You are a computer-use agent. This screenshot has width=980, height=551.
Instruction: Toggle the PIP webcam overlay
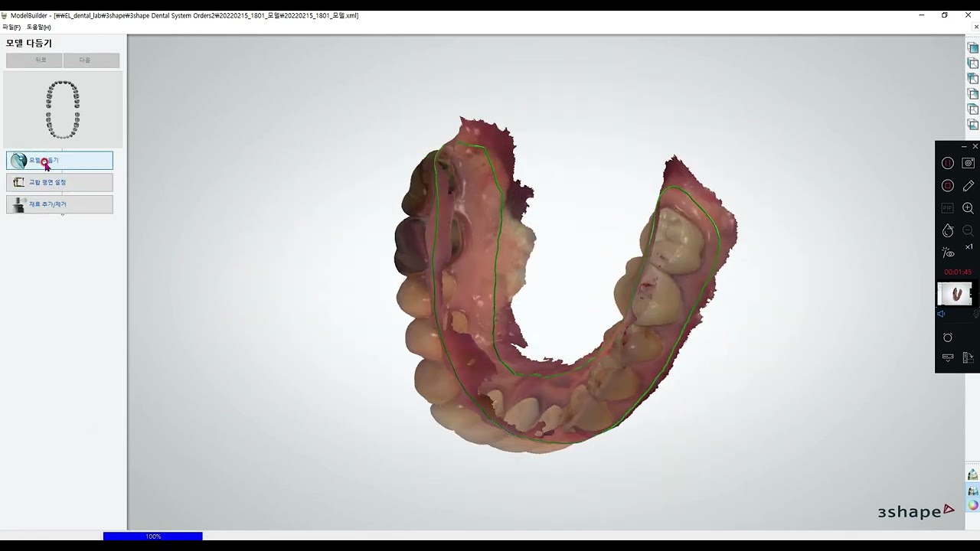(948, 208)
